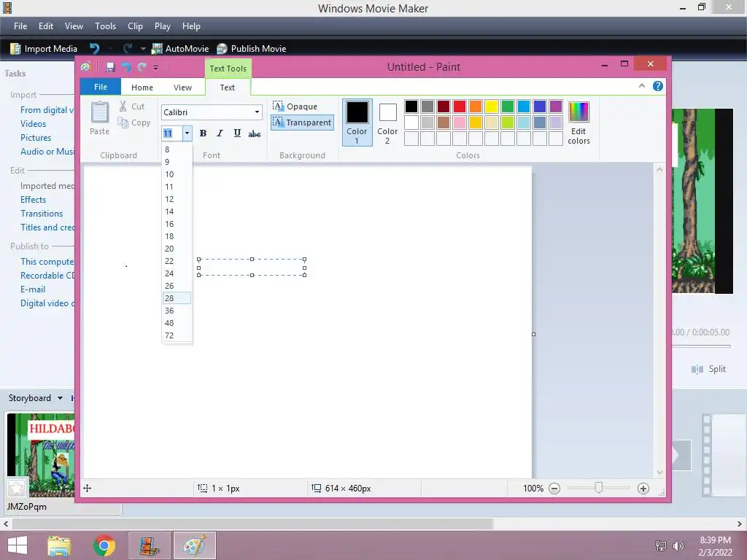Viewport: 747px width, 560px height.
Task: Pick the green color swatch
Action: [x=508, y=106]
